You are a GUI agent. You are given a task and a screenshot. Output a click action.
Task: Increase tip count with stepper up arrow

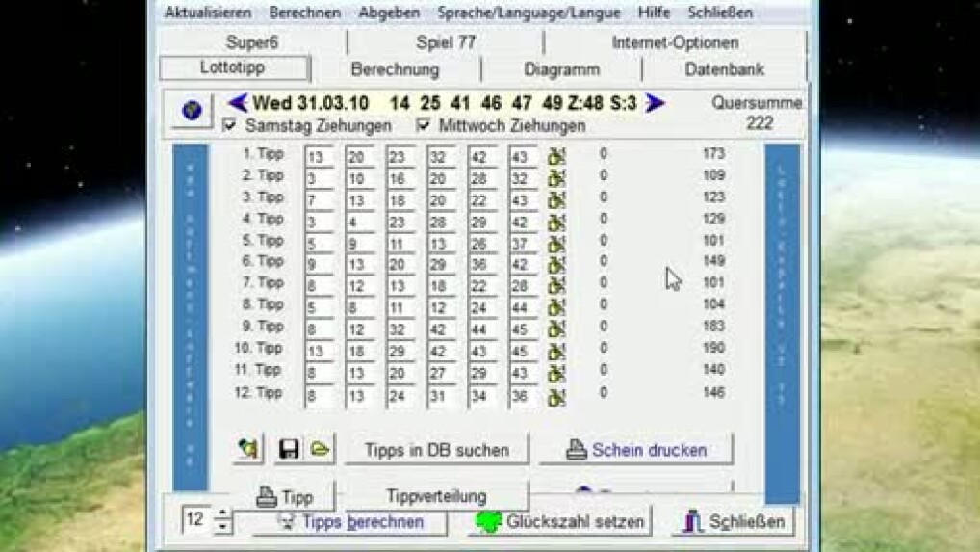tap(223, 513)
